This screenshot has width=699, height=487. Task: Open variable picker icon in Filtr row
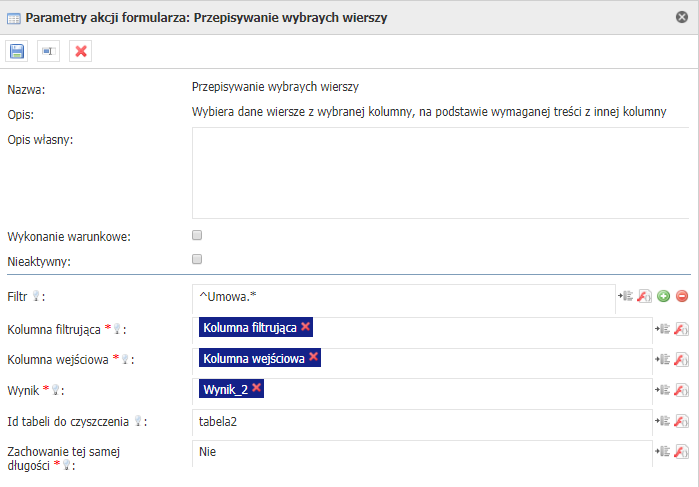[625, 296]
